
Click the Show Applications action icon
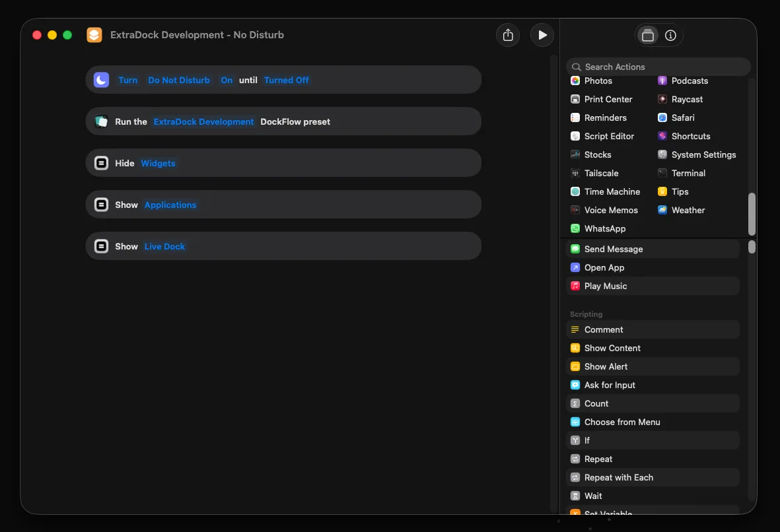pos(101,205)
